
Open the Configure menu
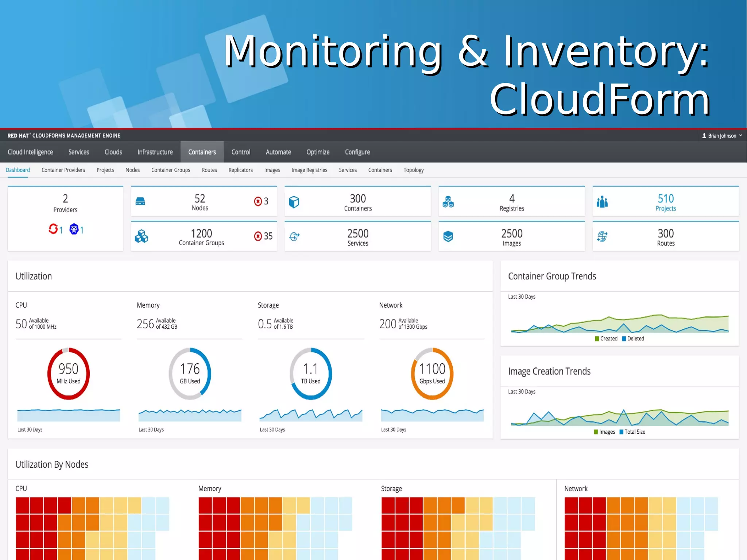(x=357, y=152)
